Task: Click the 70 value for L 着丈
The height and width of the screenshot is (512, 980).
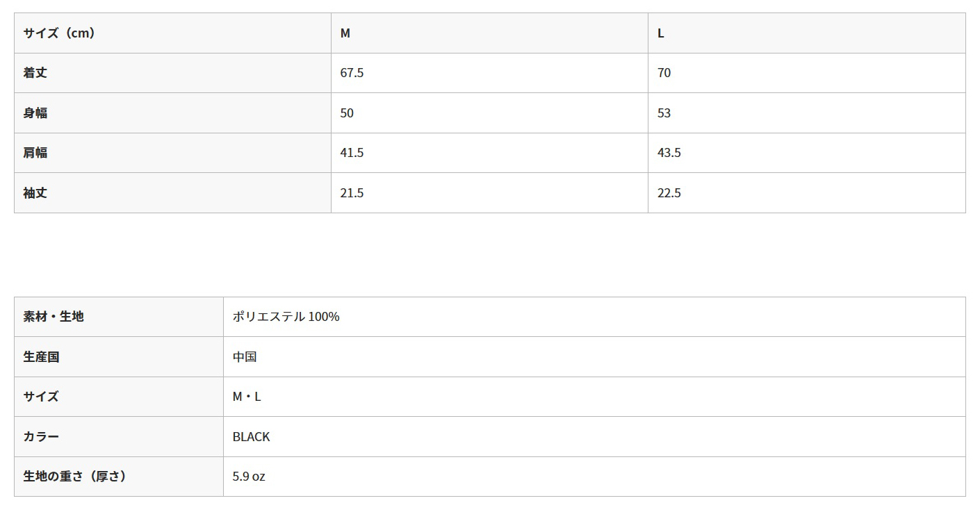Action: tap(664, 73)
